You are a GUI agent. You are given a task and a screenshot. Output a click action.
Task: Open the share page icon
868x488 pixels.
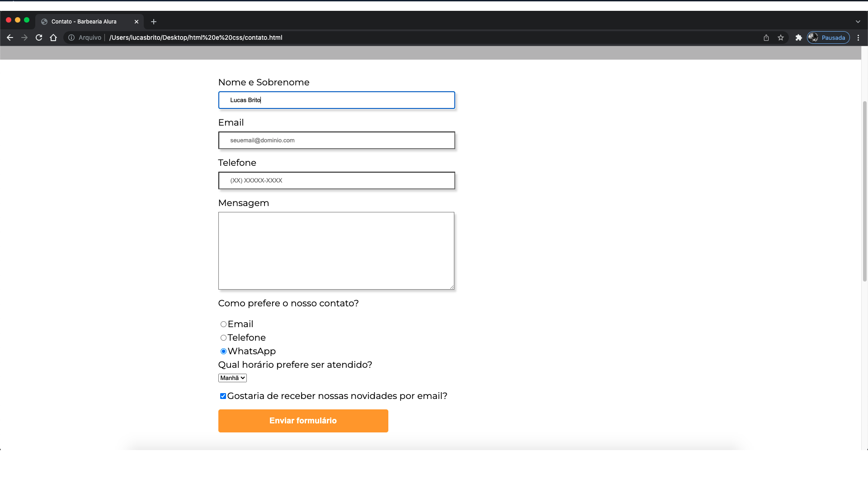coord(766,38)
